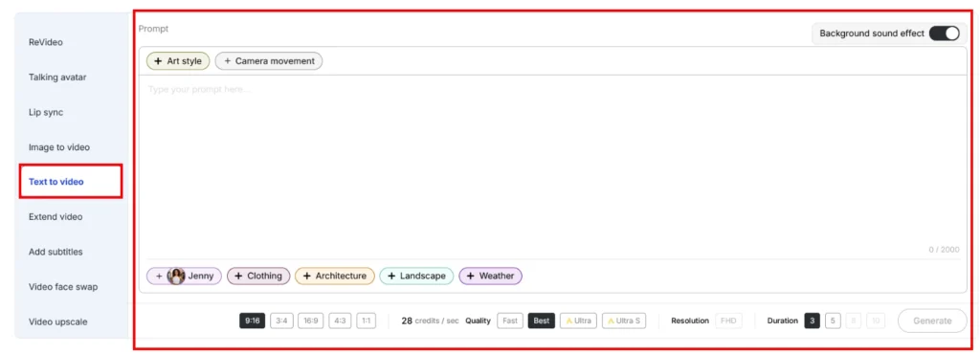Set quality to Fast
The width and height of the screenshot is (980, 354).
click(510, 321)
